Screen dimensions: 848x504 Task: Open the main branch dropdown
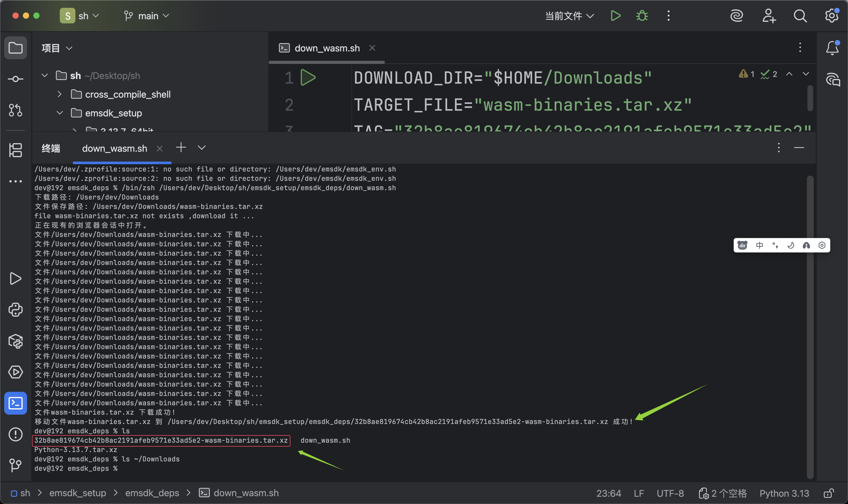click(146, 16)
